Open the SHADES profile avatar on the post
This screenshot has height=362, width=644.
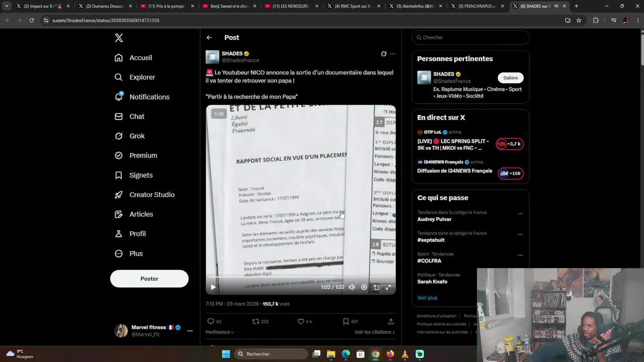(x=212, y=57)
